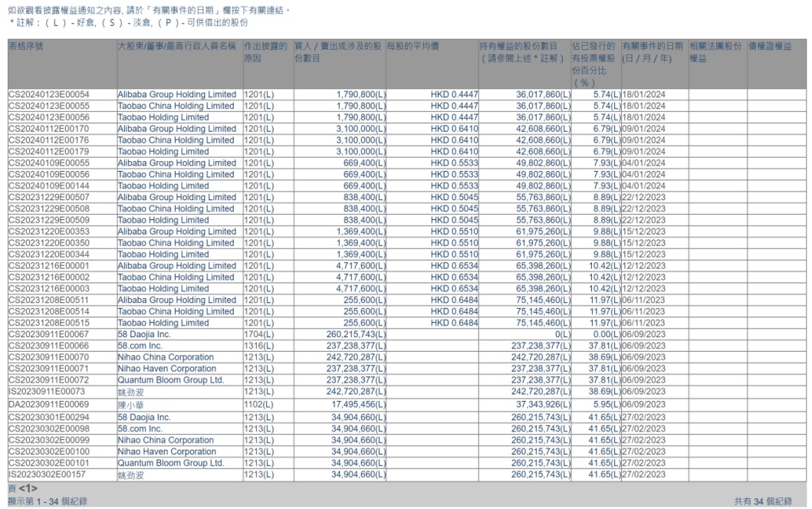The image size is (812, 509).
Task: Select the holding value 37,343,926(L)
Action: (x=543, y=405)
